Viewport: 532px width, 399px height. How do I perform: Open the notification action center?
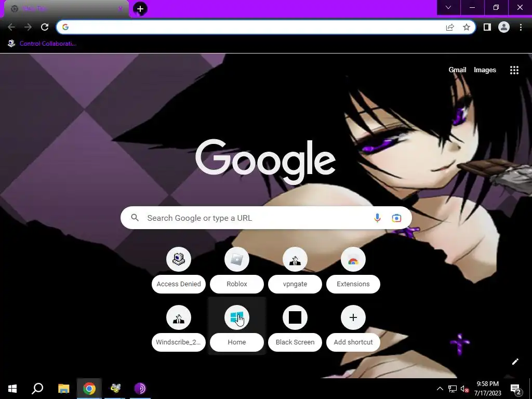(x=515, y=389)
